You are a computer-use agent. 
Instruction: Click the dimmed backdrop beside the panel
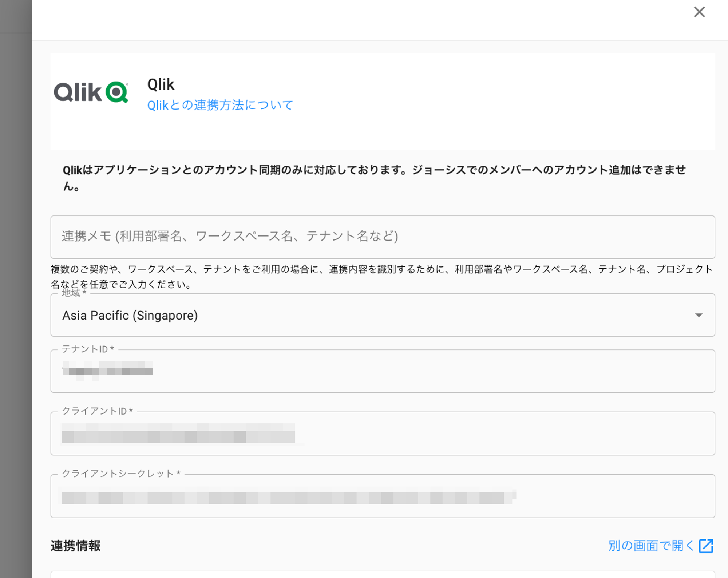(15, 291)
